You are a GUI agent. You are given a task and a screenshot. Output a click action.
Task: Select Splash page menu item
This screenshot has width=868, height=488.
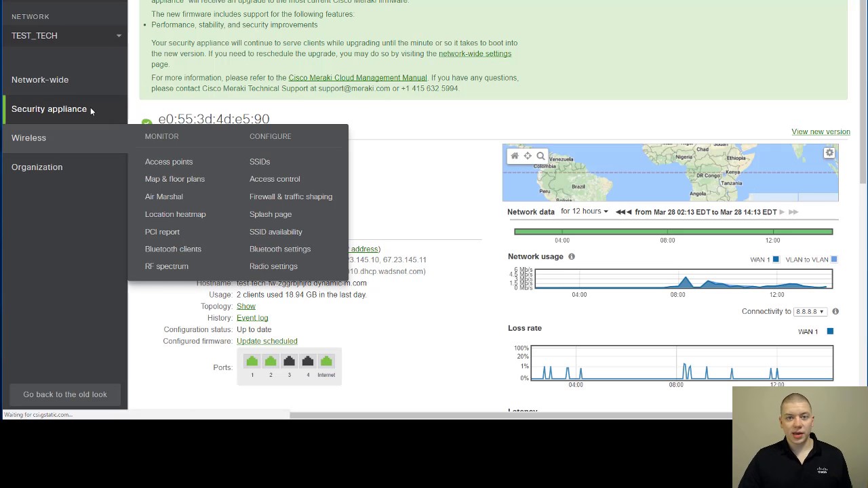271,214
